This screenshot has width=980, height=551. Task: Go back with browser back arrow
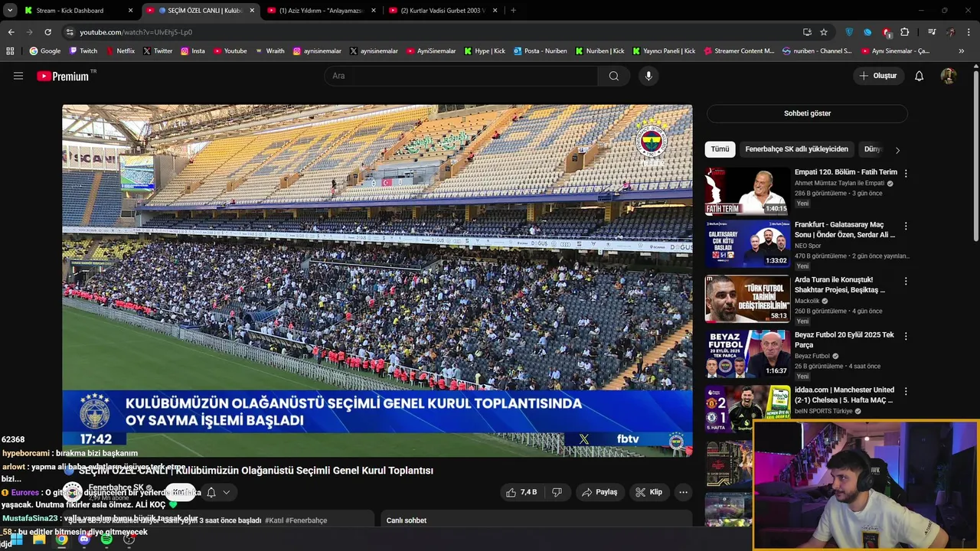point(11,32)
